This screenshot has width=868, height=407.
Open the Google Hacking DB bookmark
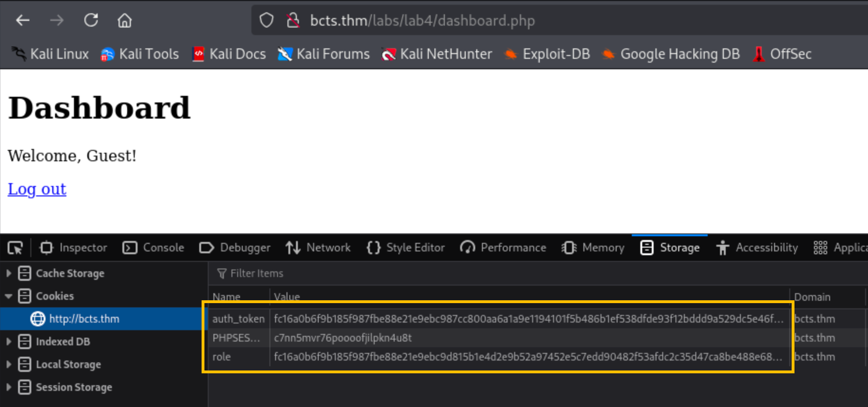pyautogui.click(x=671, y=54)
